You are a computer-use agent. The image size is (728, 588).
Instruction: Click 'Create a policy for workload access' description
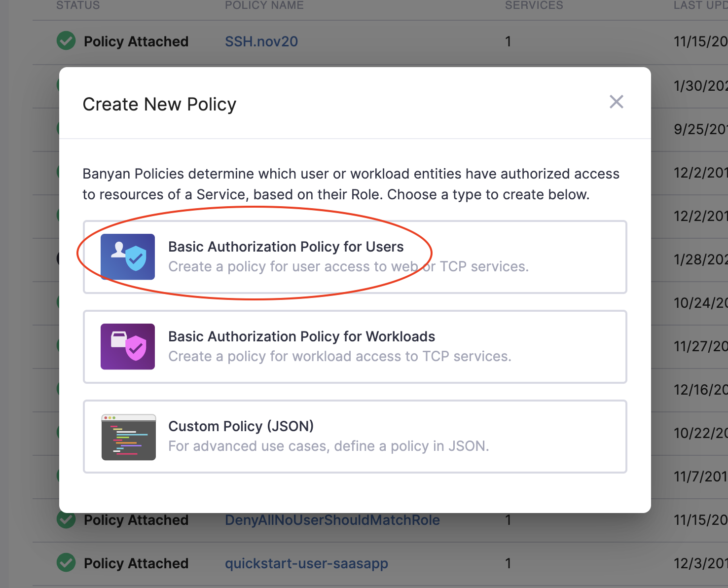pos(339,357)
